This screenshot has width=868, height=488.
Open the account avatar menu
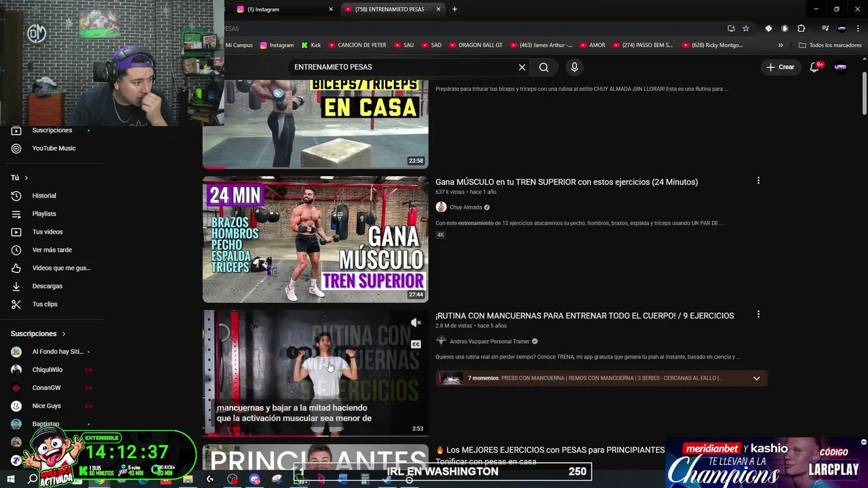(x=840, y=67)
